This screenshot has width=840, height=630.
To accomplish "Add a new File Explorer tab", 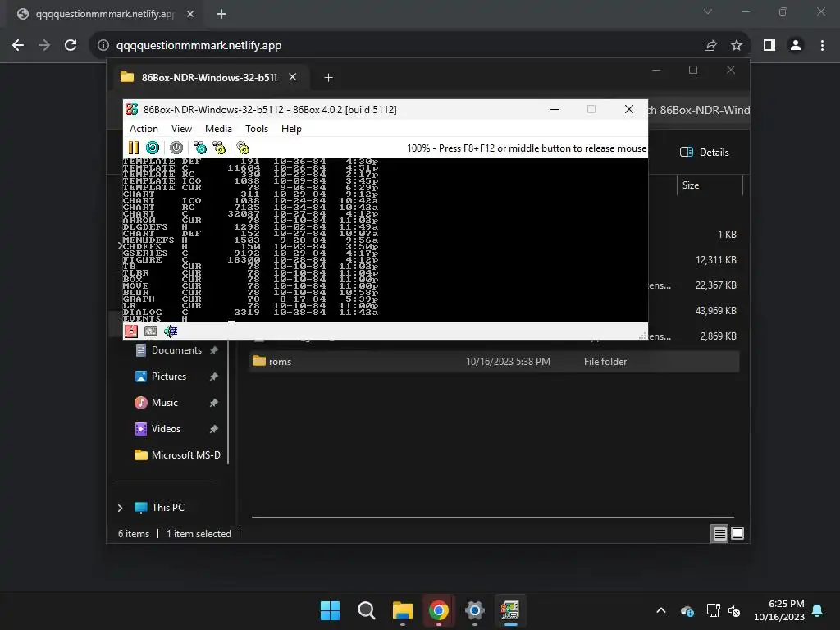I will click(x=328, y=78).
